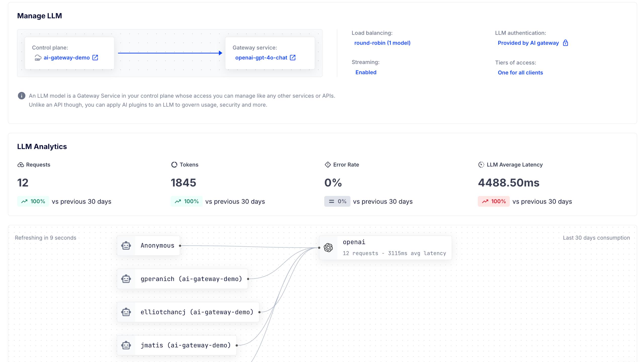Click Provided by AI gateway authentication link
Viewport: 644px width, 362px height.
click(x=528, y=43)
